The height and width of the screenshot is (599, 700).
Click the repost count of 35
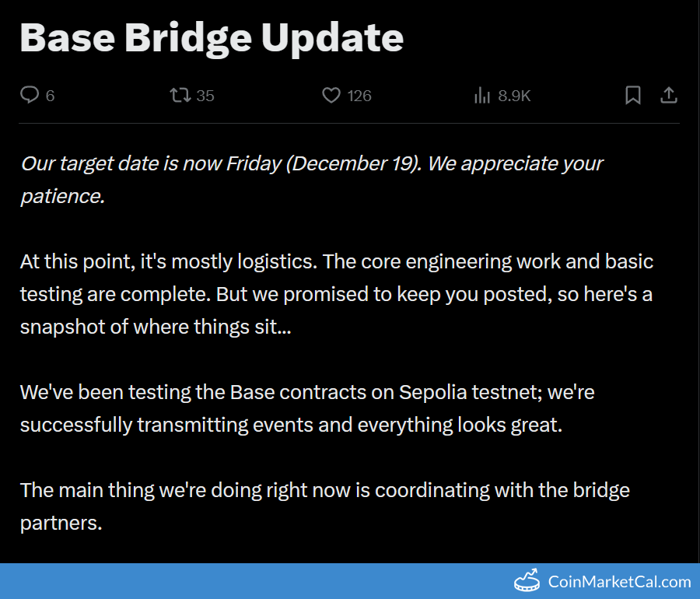(x=205, y=96)
